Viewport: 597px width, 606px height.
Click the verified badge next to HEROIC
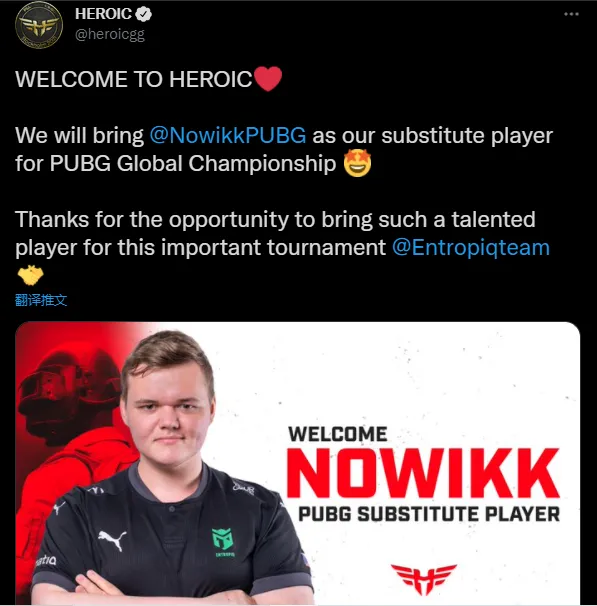click(145, 14)
